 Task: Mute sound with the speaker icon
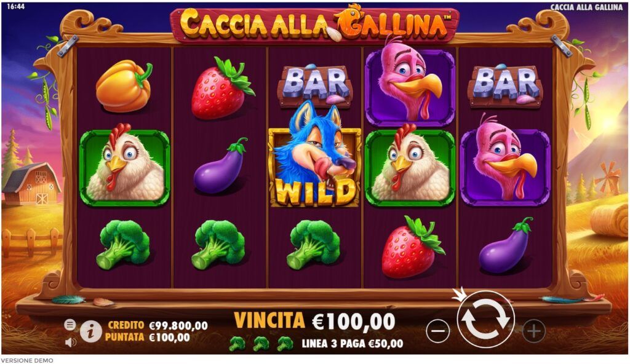click(x=70, y=342)
